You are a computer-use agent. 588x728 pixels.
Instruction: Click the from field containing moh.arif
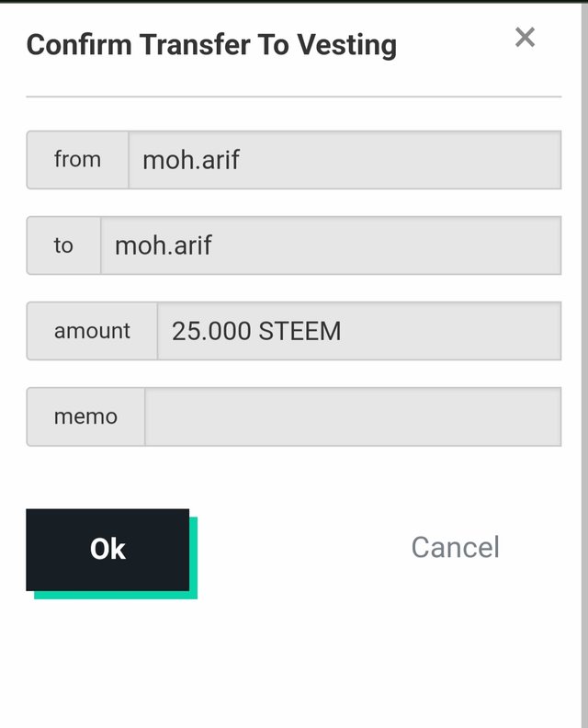pos(345,160)
